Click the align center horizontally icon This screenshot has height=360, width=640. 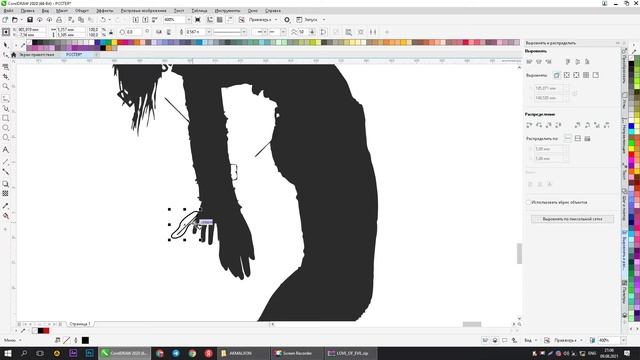(x=539, y=62)
